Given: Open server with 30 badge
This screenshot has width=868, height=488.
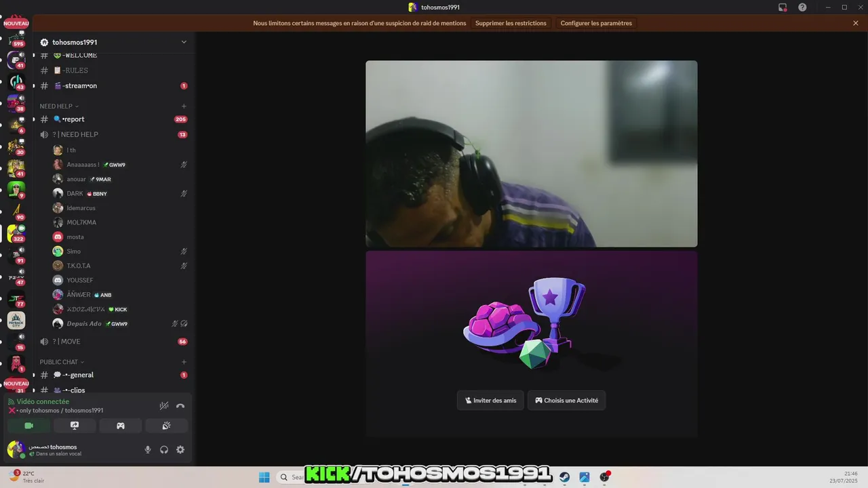Looking at the screenshot, I should pyautogui.click(x=16, y=146).
